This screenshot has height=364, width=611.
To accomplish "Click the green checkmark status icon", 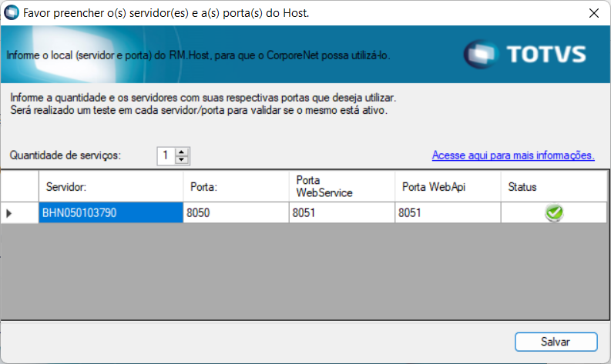I will point(553,213).
